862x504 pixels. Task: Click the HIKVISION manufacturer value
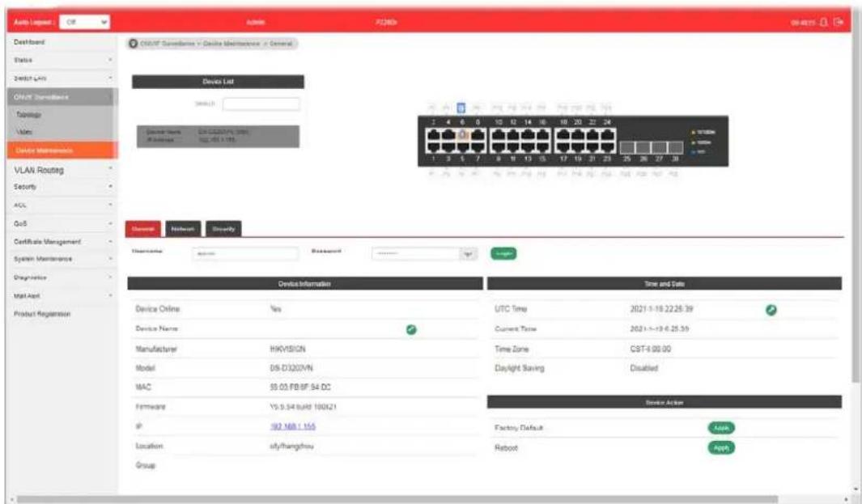[287, 349]
